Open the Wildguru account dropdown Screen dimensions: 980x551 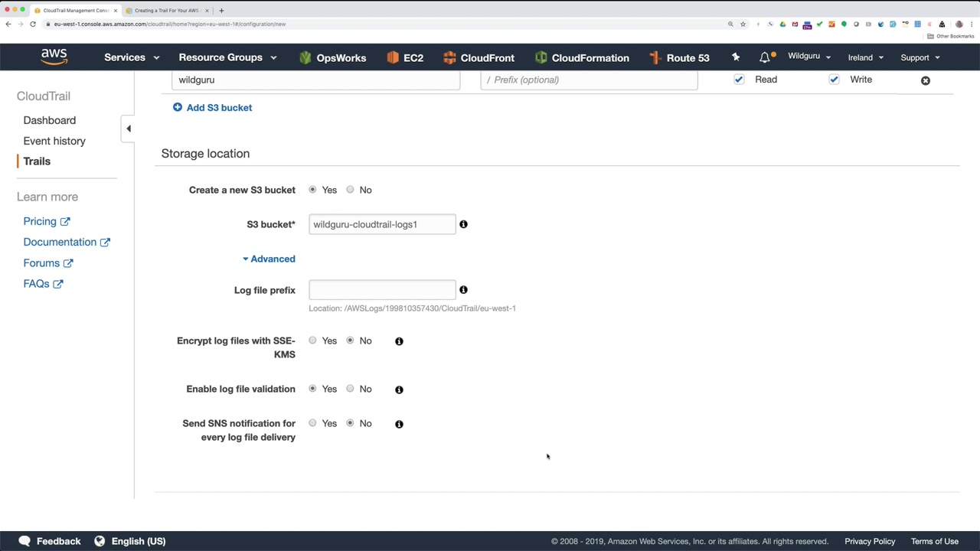pos(809,57)
